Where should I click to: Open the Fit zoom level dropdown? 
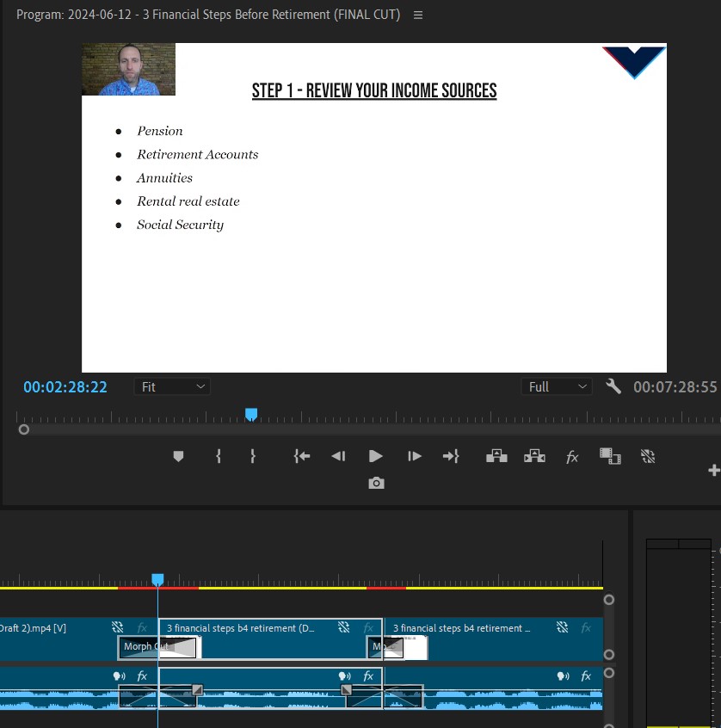(x=172, y=386)
